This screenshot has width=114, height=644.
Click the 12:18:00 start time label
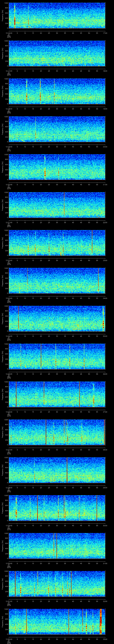click(x=9, y=109)
